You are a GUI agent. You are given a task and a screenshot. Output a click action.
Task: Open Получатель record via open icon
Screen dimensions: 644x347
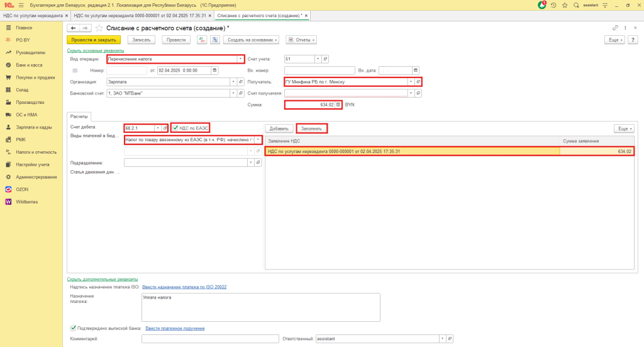pos(418,82)
